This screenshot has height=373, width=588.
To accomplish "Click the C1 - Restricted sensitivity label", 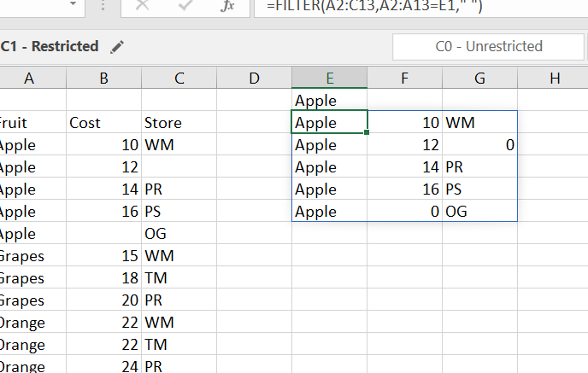I will [x=50, y=46].
